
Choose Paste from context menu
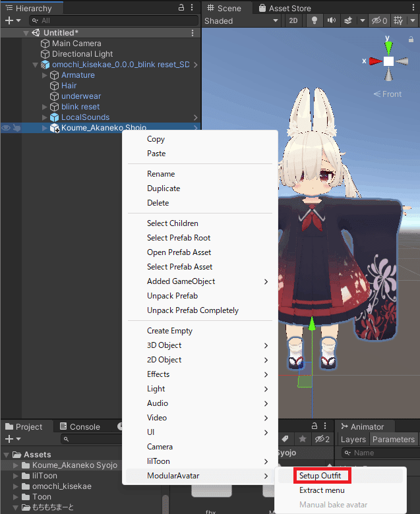pos(156,154)
